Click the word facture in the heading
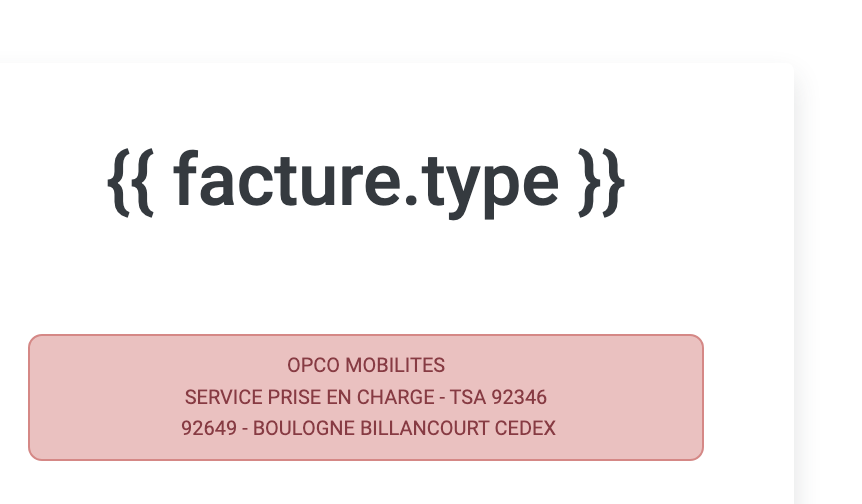The image size is (862, 504). (288, 180)
